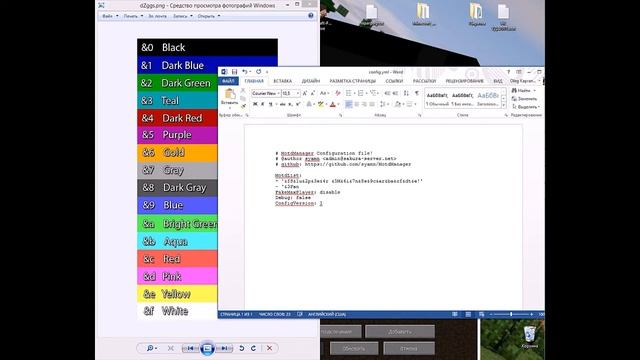Delete image in photo viewer
The width and height of the screenshot is (640, 360).
point(269,348)
